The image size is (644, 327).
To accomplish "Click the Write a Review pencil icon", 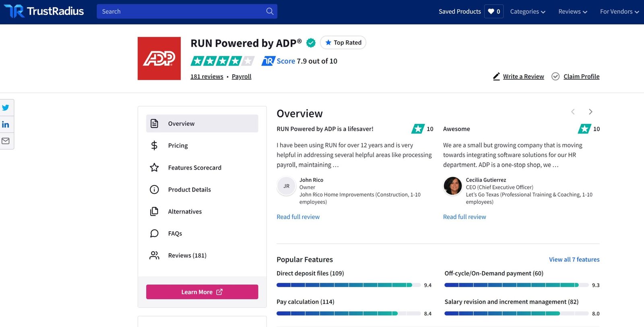I will [x=496, y=76].
